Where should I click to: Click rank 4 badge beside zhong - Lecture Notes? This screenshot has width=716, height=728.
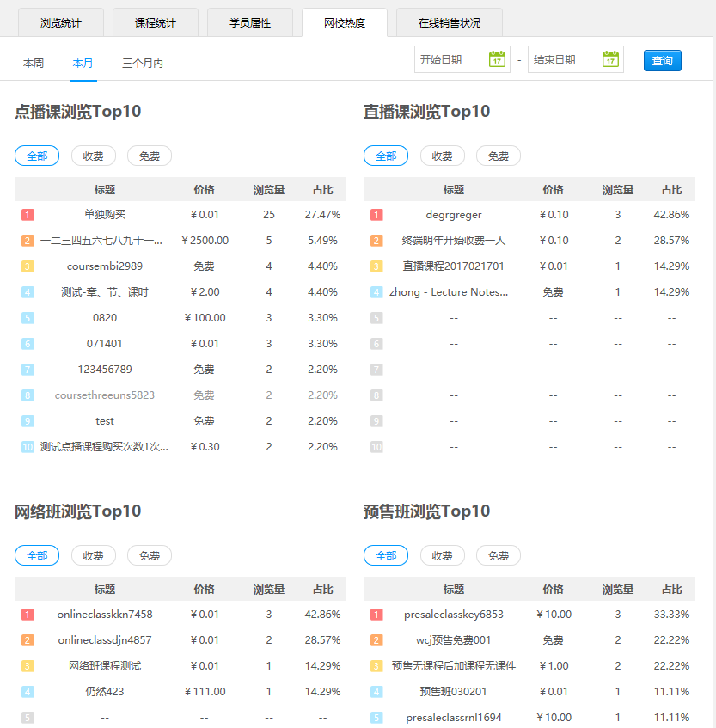(376, 292)
